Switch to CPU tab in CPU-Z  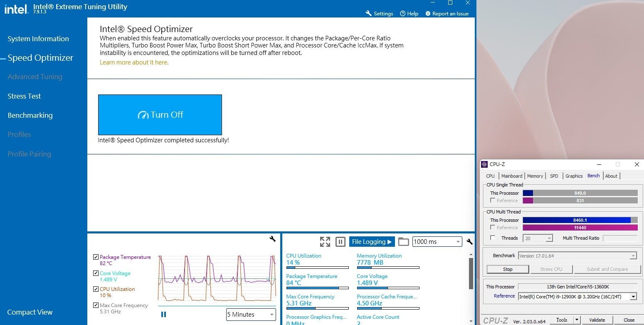491,176
